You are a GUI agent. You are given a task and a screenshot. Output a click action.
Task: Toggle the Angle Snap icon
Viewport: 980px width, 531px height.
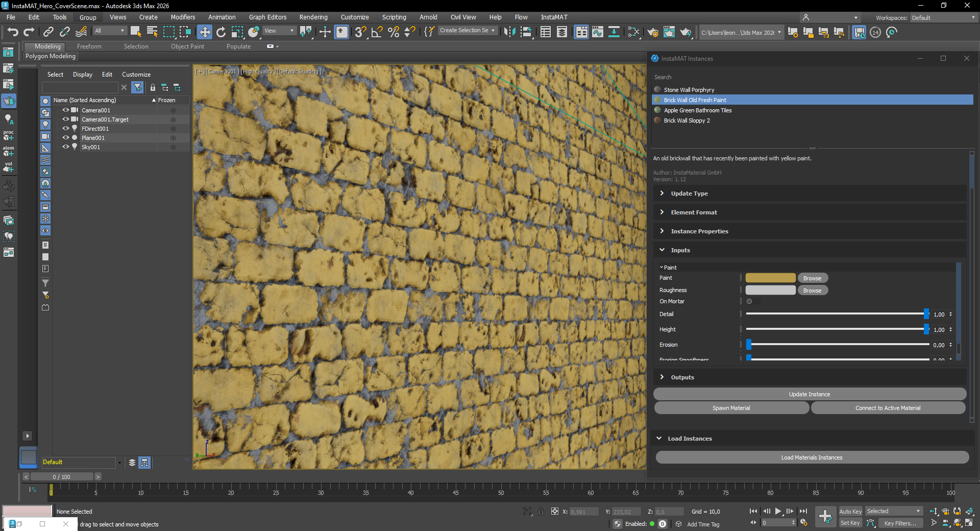pos(377,32)
